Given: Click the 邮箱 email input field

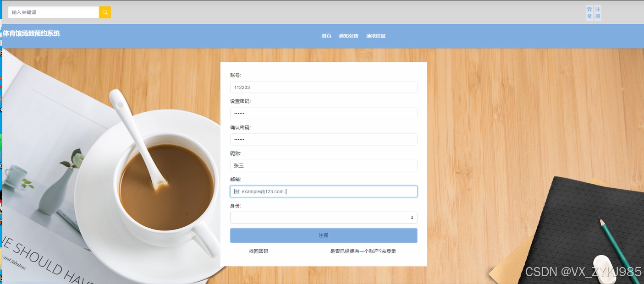Looking at the screenshot, I should (x=324, y=191).
